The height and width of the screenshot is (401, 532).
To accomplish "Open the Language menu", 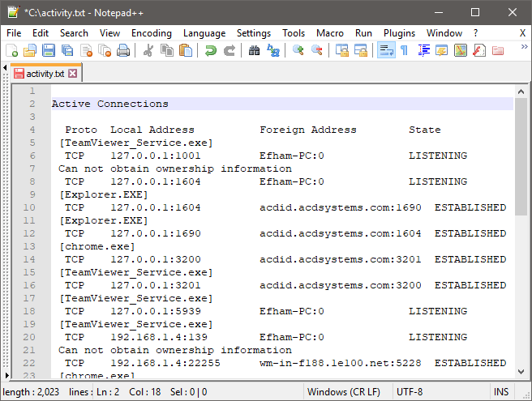I will 204,33.
